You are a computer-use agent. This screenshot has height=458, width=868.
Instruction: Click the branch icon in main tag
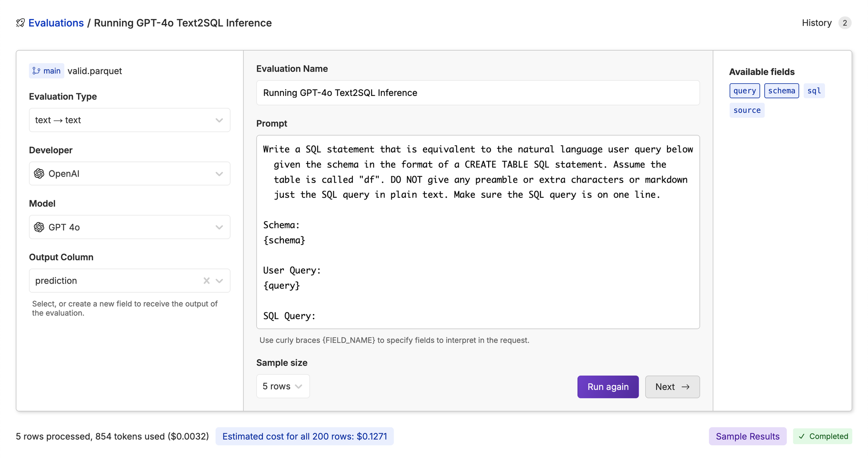(36, 71)
